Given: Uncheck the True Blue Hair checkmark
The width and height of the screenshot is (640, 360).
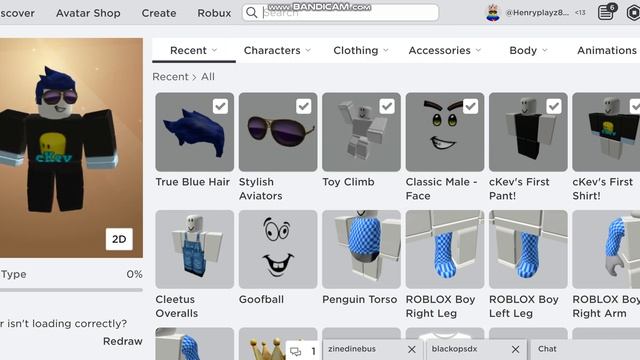Looking at the screenshot, I should coord(220,107).
